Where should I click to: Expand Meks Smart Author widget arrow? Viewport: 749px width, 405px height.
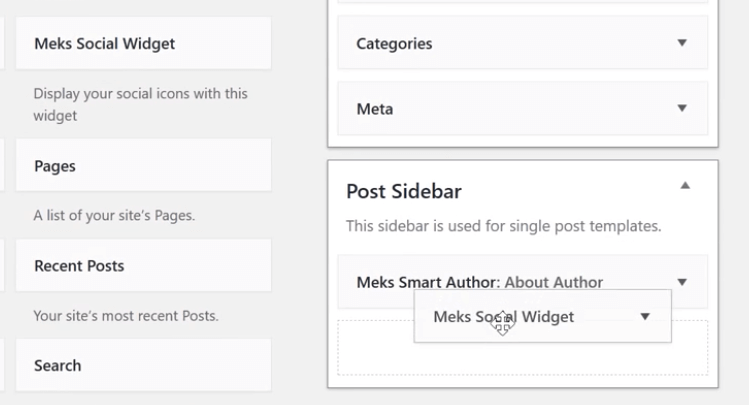point(682,282)
